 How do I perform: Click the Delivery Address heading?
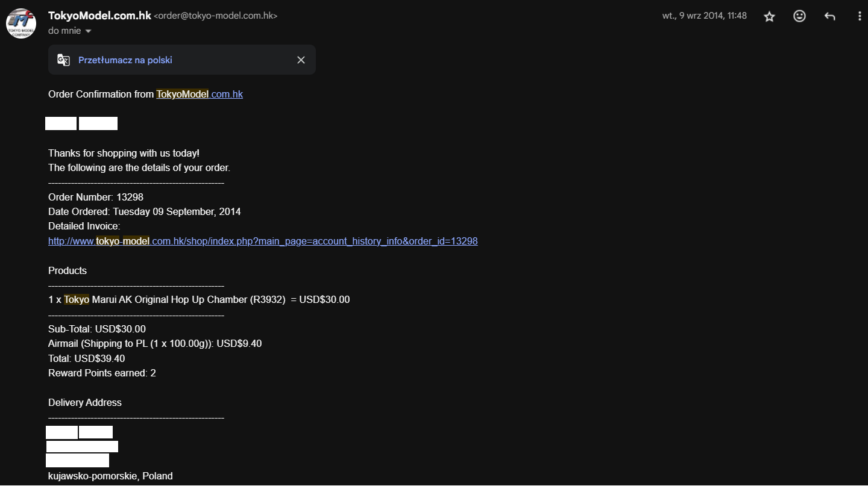(x=84, y=402)
